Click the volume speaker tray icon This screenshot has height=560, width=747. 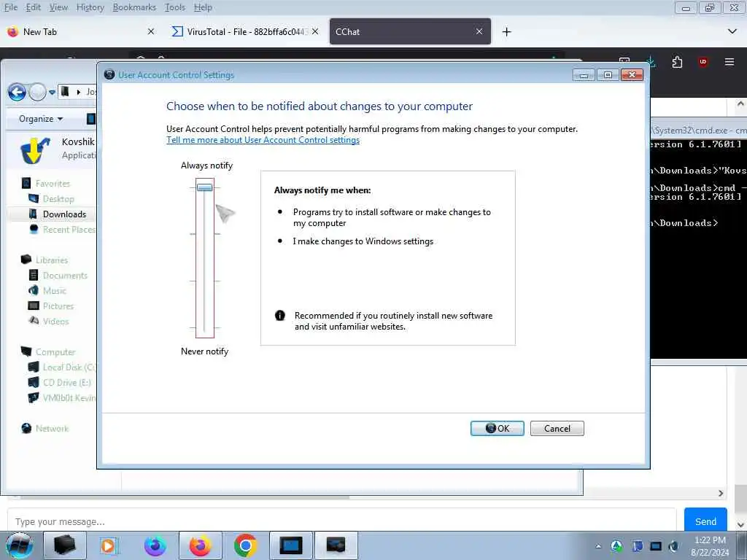coord(673,546)
